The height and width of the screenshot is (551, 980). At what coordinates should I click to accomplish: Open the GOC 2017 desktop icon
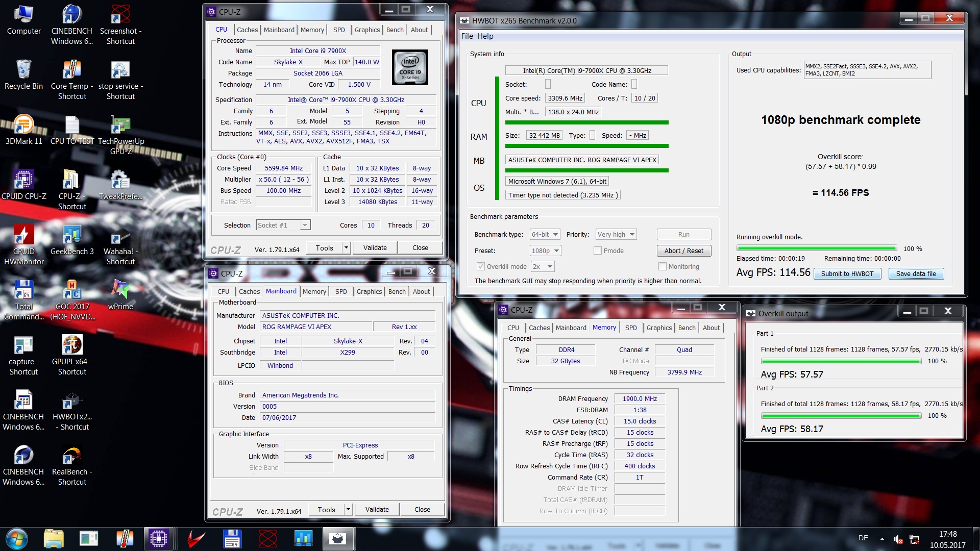point(72,300)
